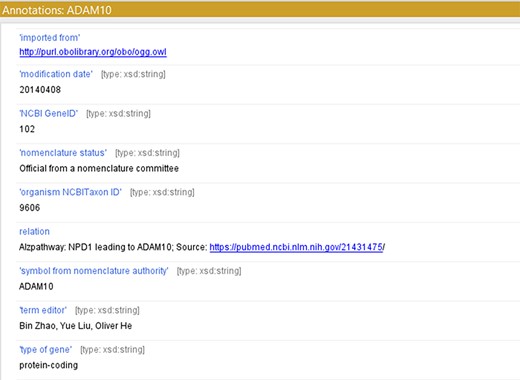Click the 'NCBI GeneID' property label
520x380 pixels.
(x=49, y=113)
